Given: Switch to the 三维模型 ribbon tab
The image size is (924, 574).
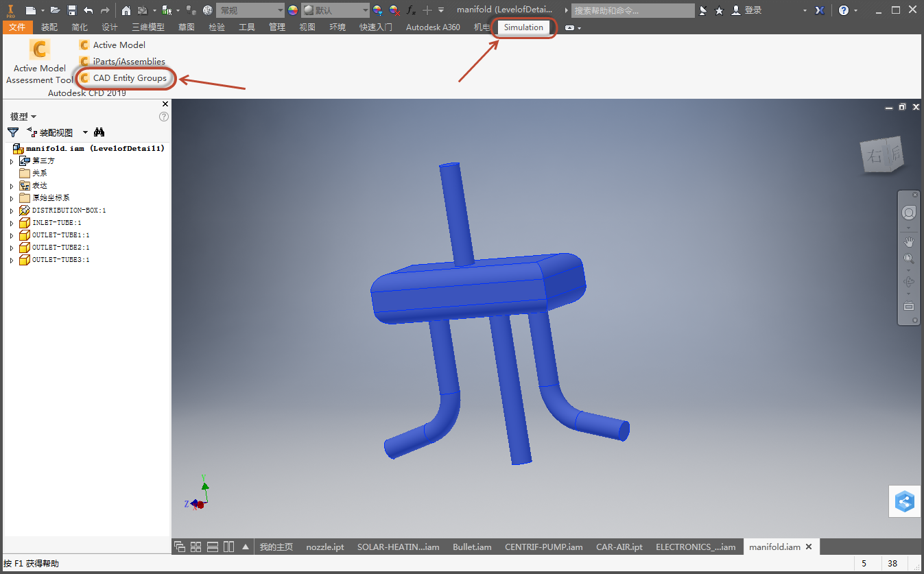Looking at the screenshot, I should pos(148,27).
